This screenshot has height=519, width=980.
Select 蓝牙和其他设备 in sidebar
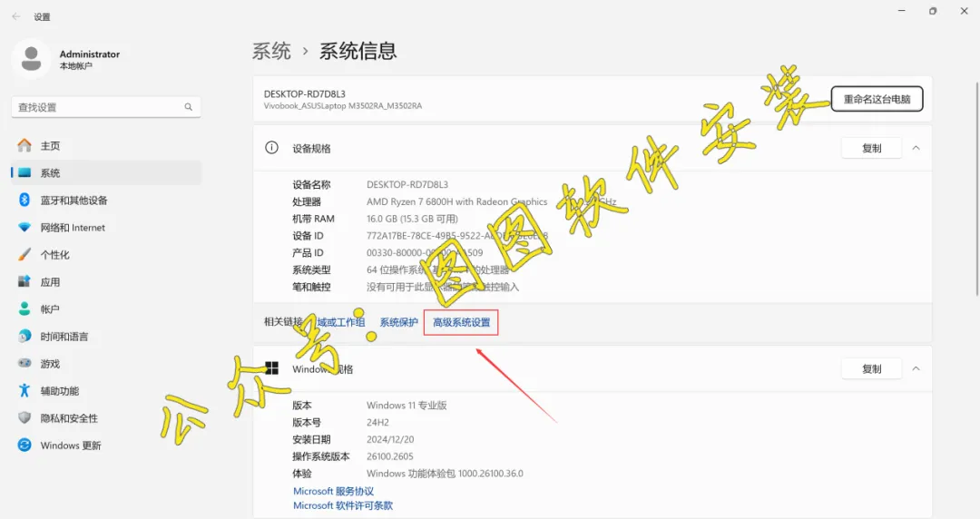[x=106, y=201]
